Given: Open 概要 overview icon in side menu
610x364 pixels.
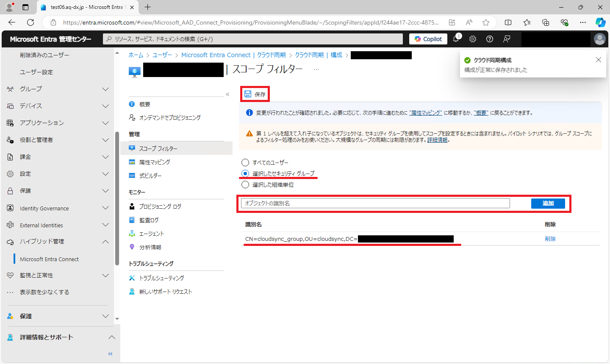Looking at the screenshot, I should 132,104.
